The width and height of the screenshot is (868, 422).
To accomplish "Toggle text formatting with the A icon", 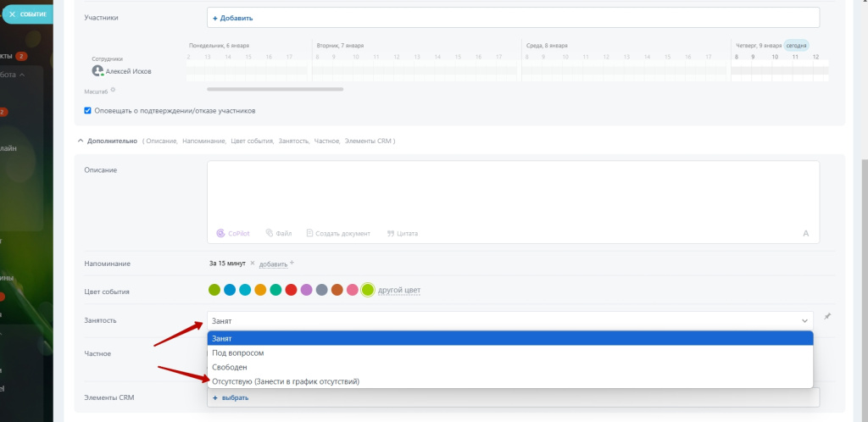I will coord(805,233).
